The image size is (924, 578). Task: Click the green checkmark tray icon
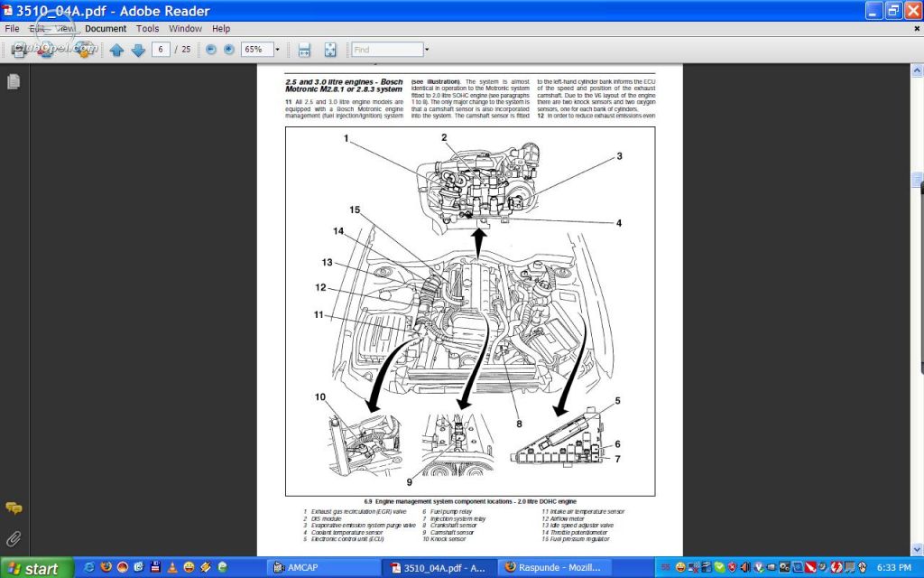tap(719, 567)
